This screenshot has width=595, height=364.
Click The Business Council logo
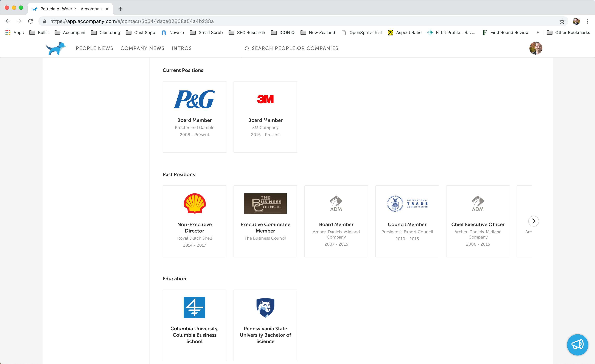[x=265, y=203]
